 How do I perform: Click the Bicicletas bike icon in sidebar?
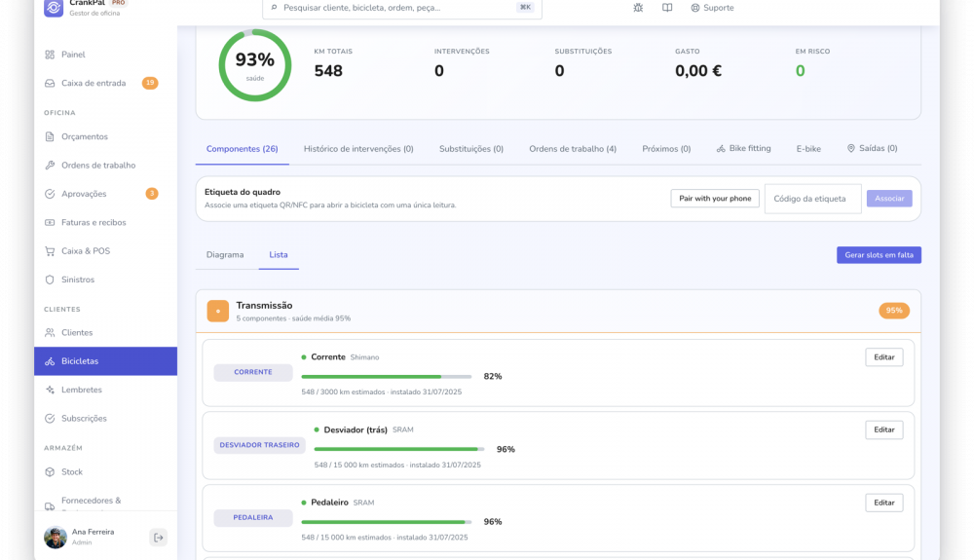pos(50,361)
